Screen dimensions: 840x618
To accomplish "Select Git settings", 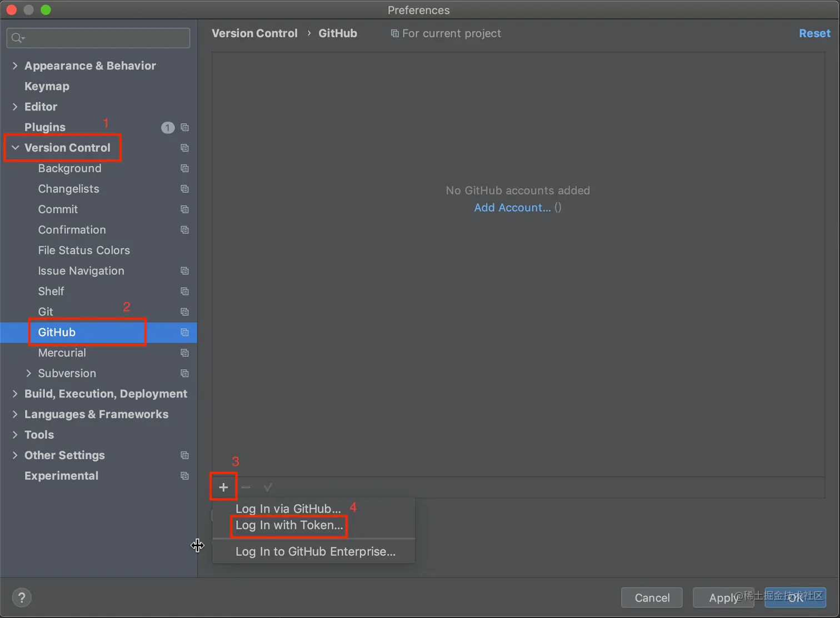I will [x=46, y=312].
